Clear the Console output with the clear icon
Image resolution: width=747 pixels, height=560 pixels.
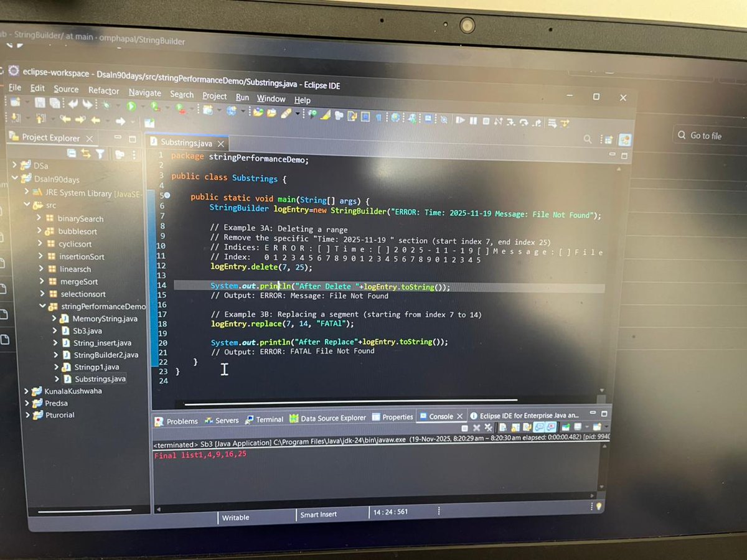pos(503,427)
